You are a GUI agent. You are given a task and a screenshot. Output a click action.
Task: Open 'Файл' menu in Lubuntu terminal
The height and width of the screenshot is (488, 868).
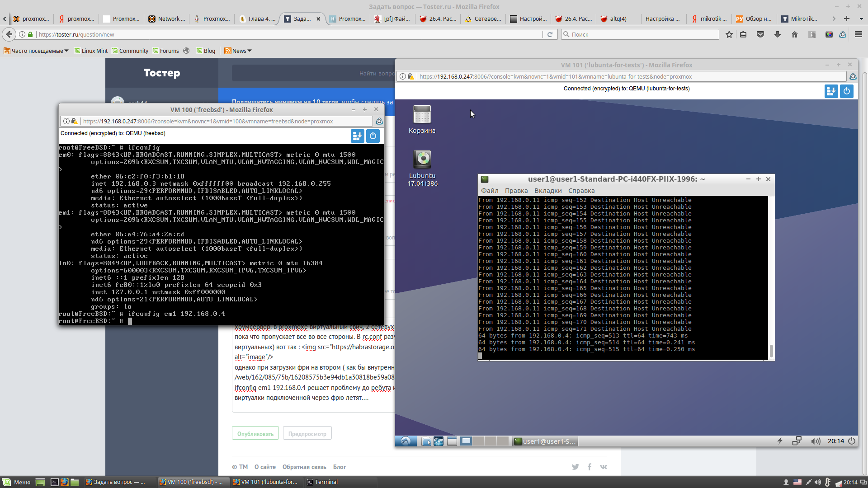[x=490, y=191]
